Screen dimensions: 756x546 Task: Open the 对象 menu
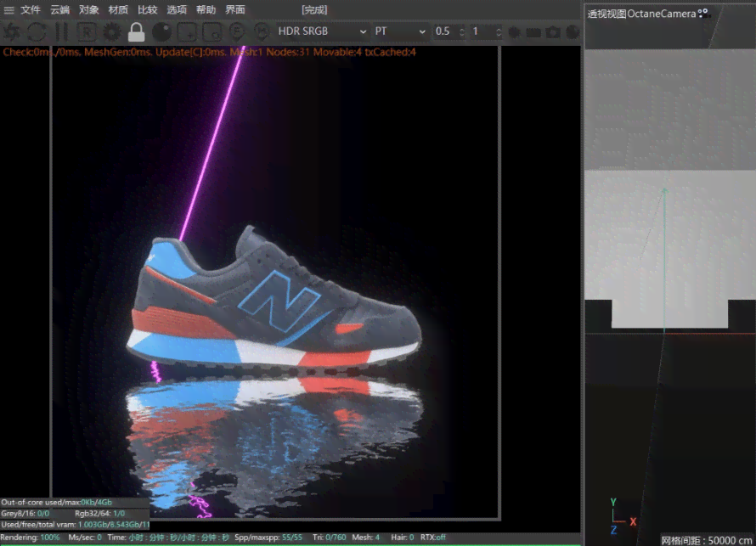tap(89, 9)
